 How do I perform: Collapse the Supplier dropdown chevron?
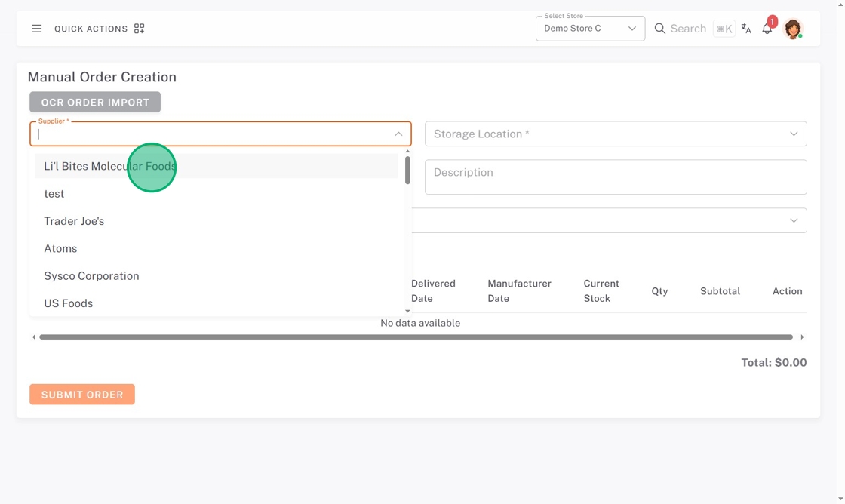398,134
